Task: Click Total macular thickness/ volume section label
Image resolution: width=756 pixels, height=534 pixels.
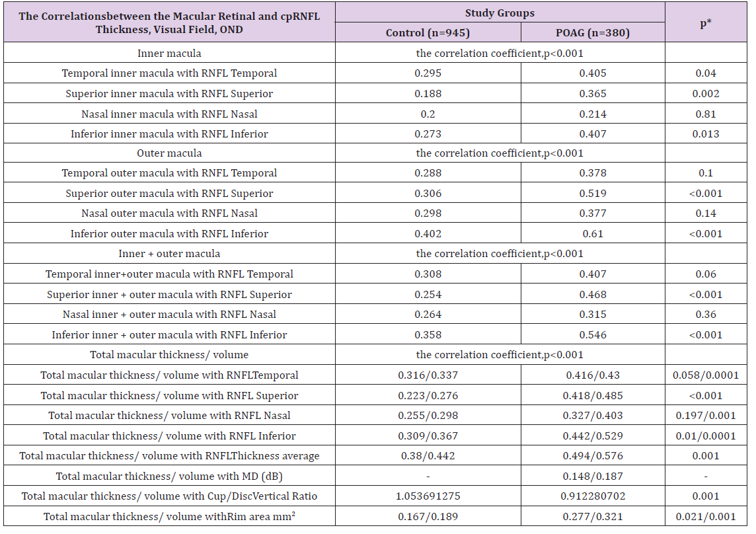Action: [x=169, y=355]
